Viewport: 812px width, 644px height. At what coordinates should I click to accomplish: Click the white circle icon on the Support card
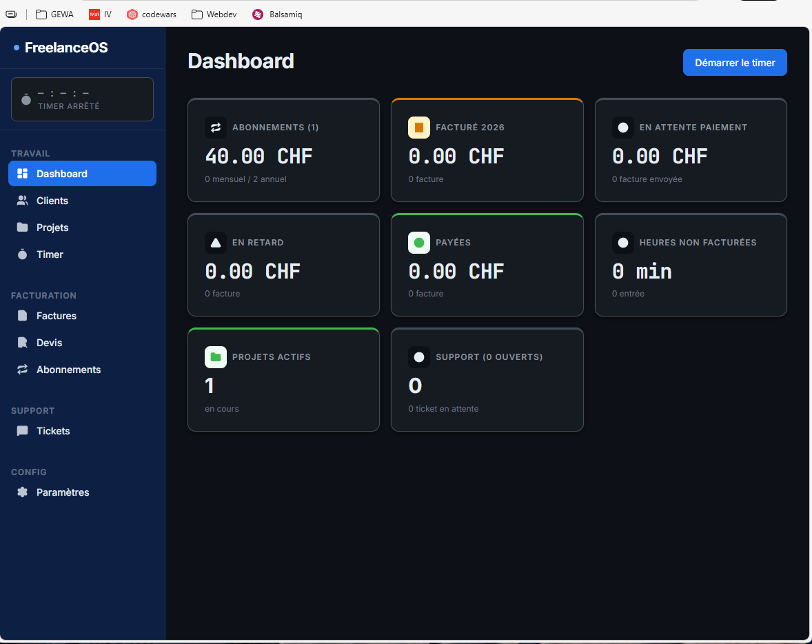[x=418, y=357]
